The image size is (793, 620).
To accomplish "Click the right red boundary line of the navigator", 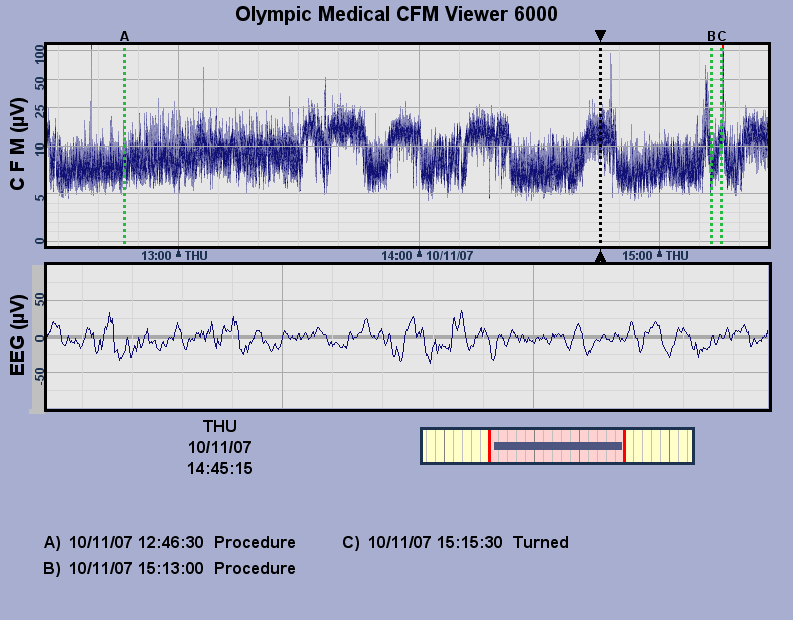I will [625, 446].
